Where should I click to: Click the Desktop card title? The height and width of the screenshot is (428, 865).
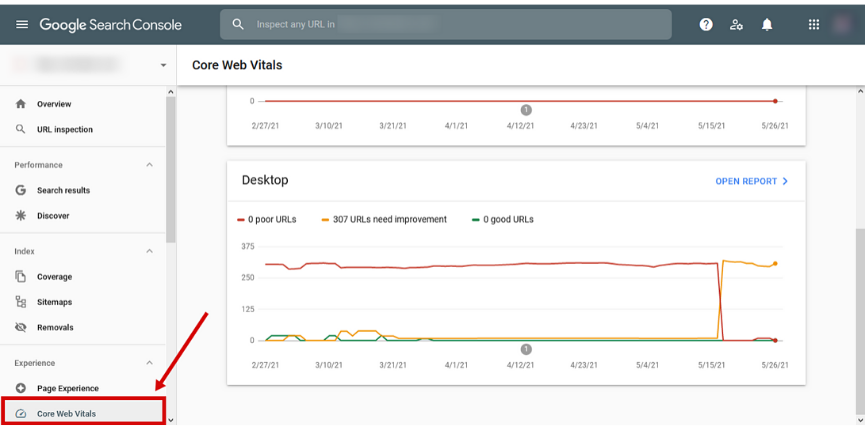coord(265,180)
